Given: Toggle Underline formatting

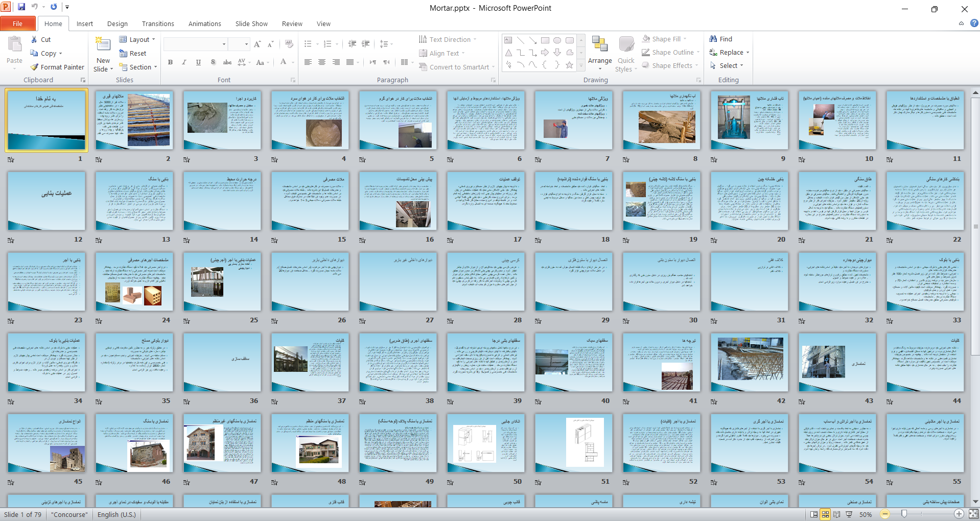Looking at the screenshot, I should click(198, 62).
